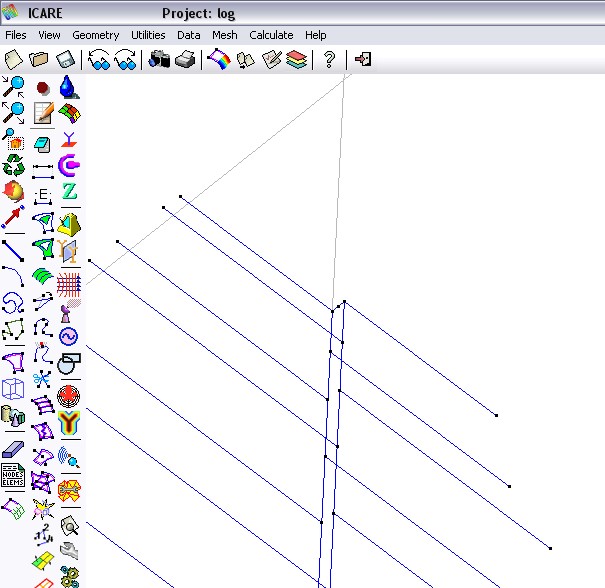The height and width of the screenshot is (588, 605).
Task: Click the dark red octagon icon
Action: [43, 88]
